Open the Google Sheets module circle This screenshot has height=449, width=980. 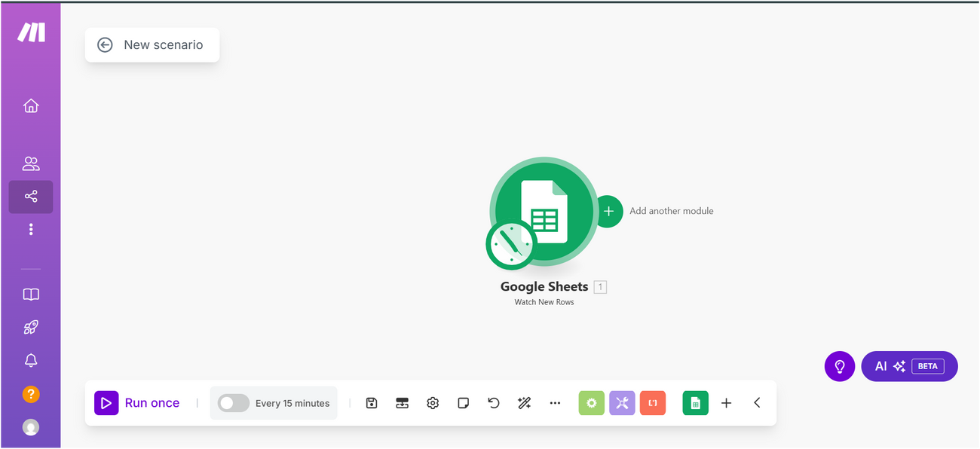(x=544, y=212)
